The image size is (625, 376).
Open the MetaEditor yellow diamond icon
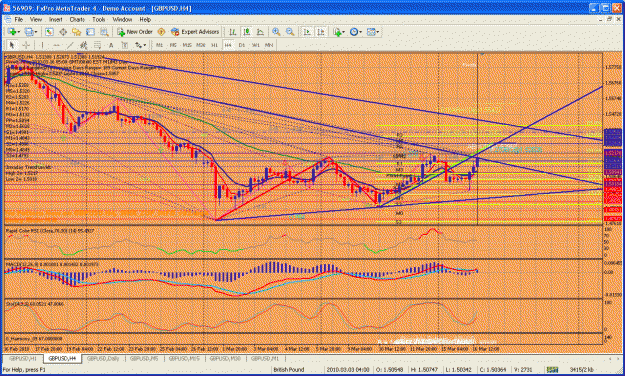click(x=161, y=32)
